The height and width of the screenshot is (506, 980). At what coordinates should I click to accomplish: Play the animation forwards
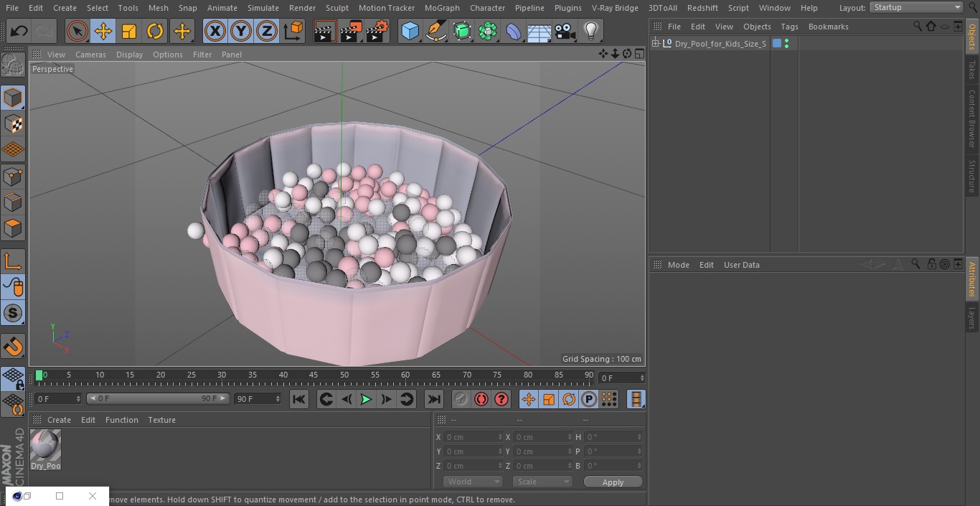tap(366, 399)
